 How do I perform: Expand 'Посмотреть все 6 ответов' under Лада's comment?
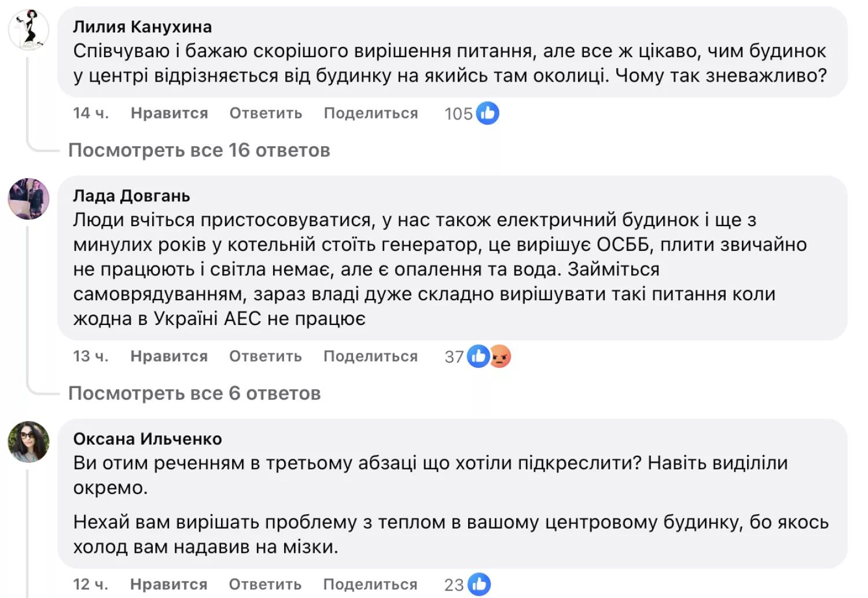coord(194,393)
